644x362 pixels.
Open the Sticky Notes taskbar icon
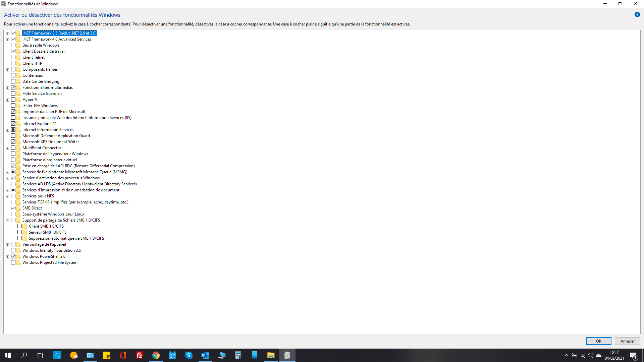point(106,355)
